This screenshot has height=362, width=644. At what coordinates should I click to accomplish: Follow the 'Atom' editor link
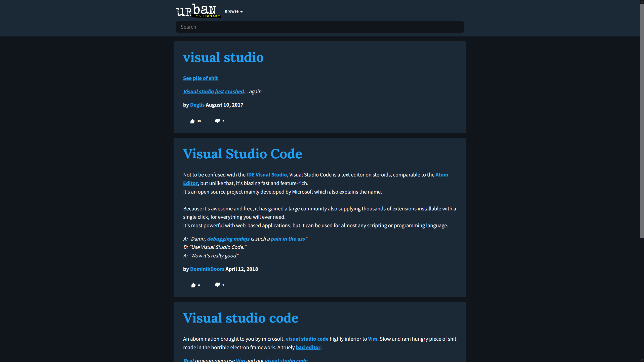tap(441, 175)
